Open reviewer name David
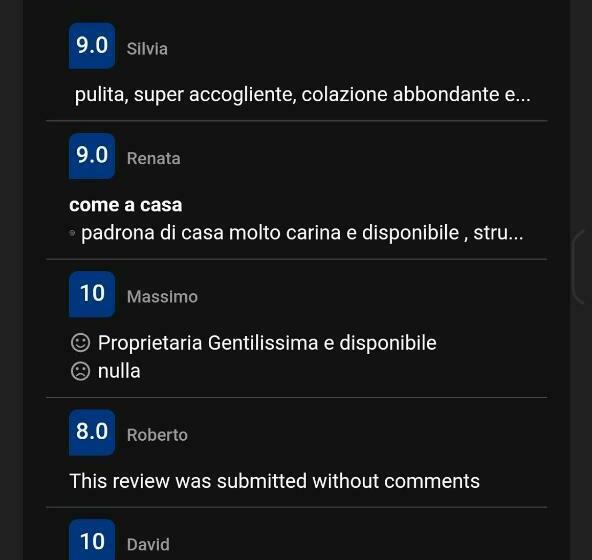This screenshot has width=592, height=560. click(x=148, y=545)
